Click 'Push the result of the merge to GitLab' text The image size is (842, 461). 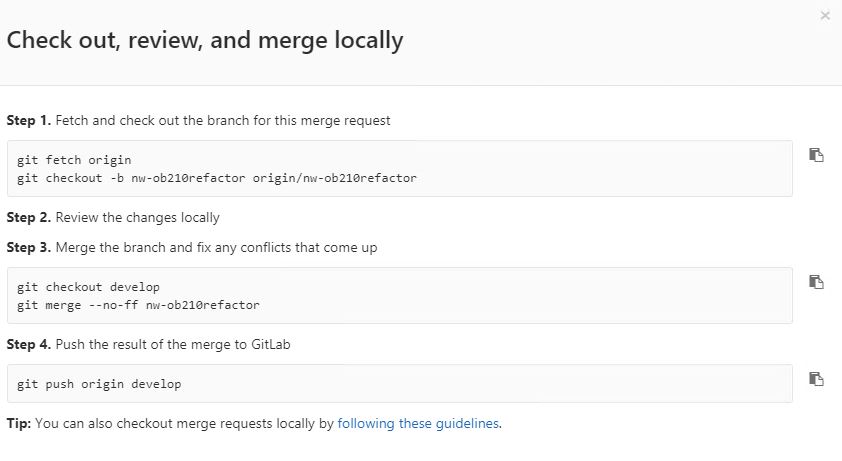[173, 344]
